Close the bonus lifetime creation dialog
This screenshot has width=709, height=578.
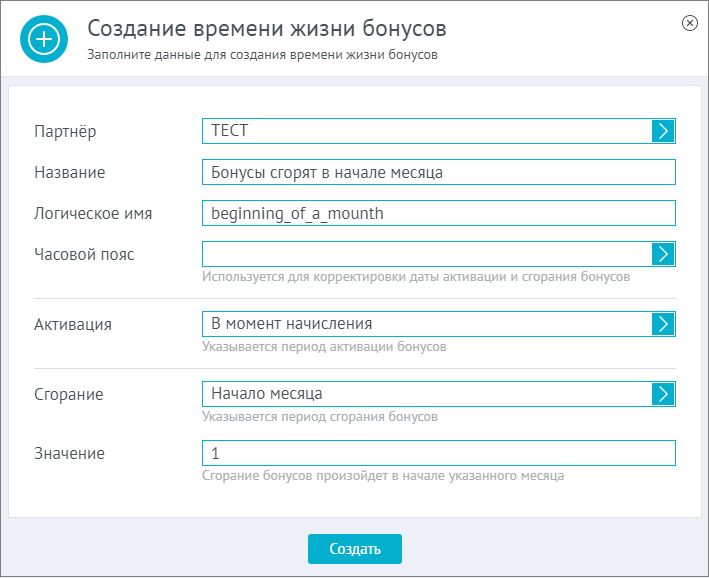pos(690,23)
